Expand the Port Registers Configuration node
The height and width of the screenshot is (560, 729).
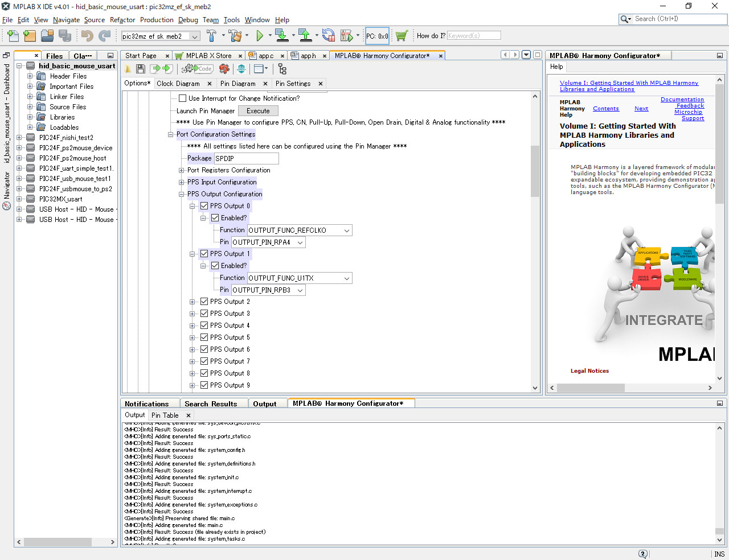pyautogui.click(x=182, y=170)
